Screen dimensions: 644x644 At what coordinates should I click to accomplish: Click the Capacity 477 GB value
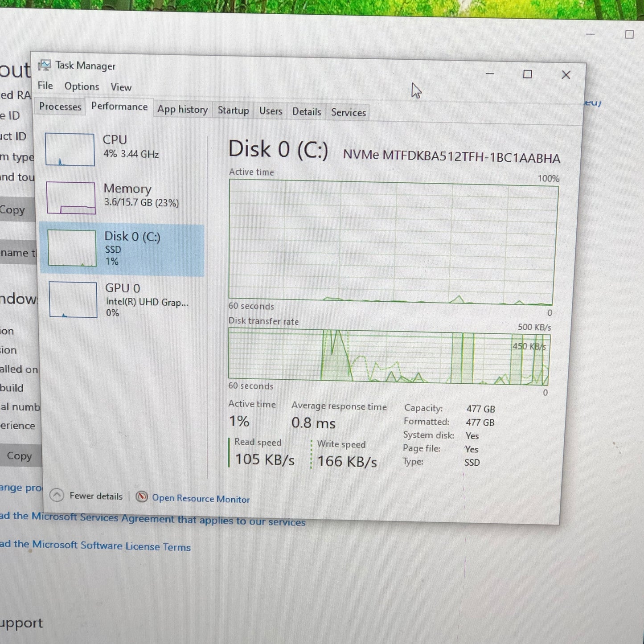pos(480,409)
